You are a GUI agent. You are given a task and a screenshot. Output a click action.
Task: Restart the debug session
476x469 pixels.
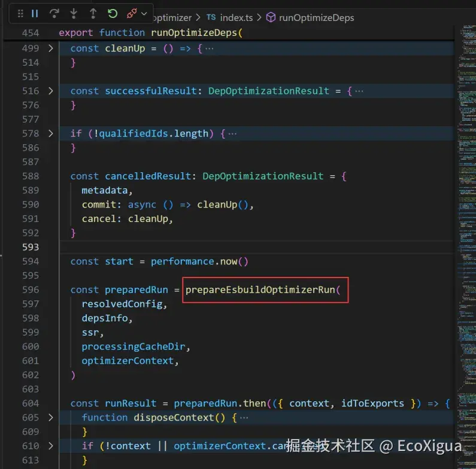coord(113,14)
